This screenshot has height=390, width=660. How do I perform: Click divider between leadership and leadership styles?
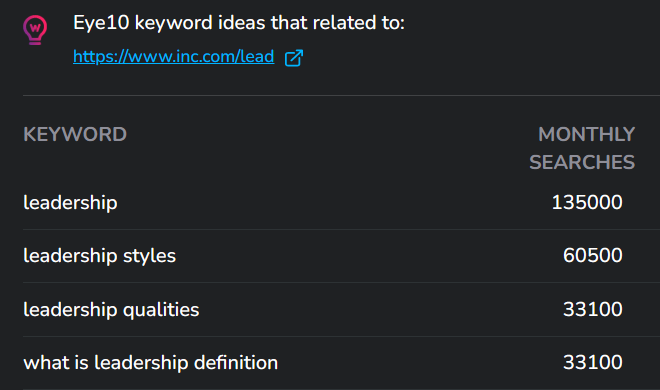pyautogui.click(x=341, y=229)
